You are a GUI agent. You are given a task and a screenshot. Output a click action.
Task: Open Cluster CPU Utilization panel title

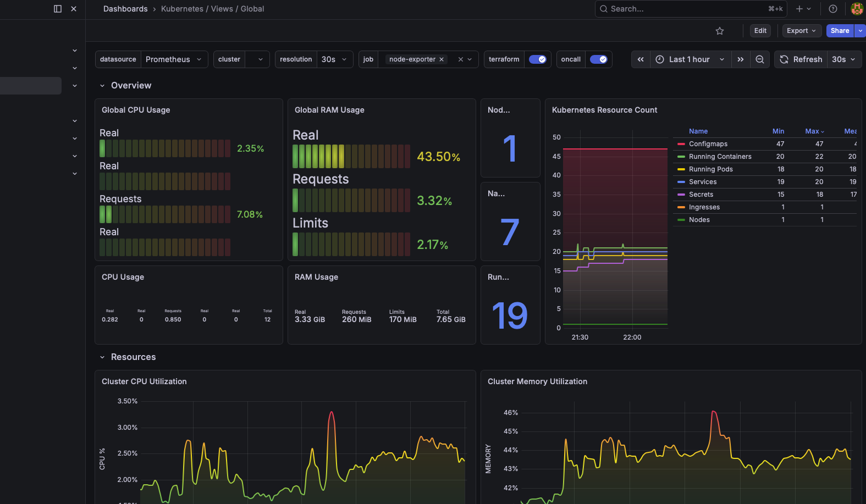click(144, 381)
